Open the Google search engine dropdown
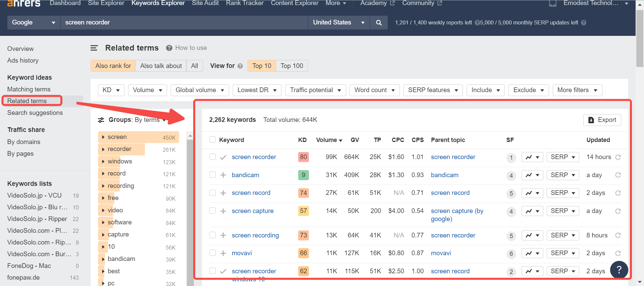 tap(34, 22)
